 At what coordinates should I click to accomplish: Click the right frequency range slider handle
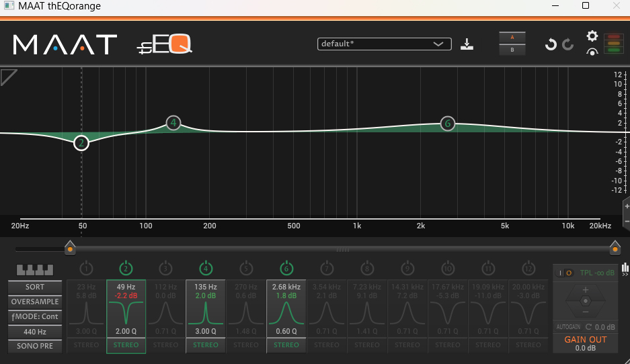pos(615,248)
